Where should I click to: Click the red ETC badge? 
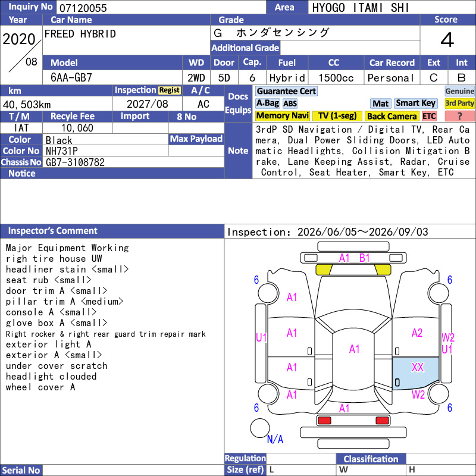429,116
